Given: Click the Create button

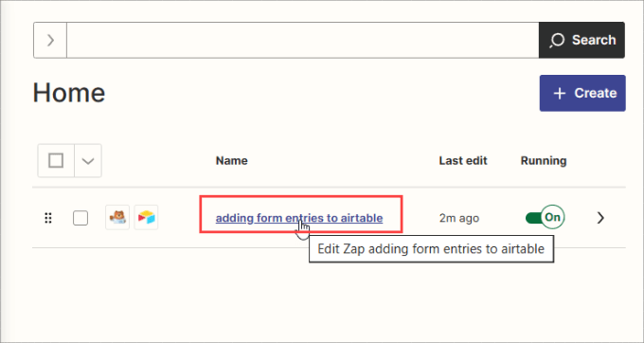Looking at the screenshot, I should click(x=582, y=93).
